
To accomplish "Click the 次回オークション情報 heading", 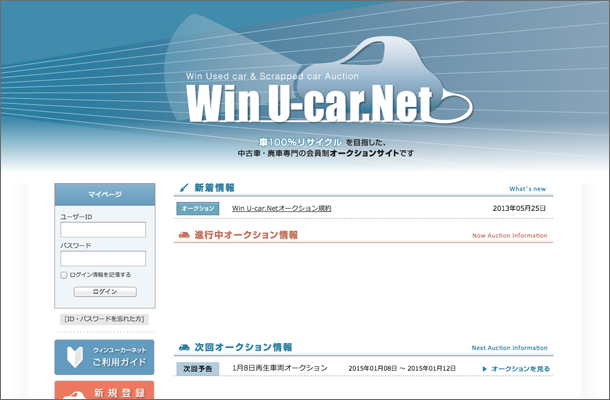I will 243,347.
